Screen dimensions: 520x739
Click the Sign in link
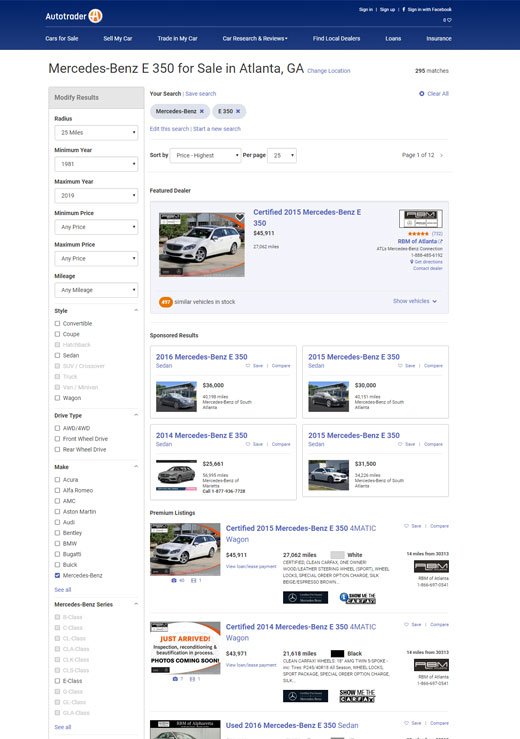pos(366,9)
